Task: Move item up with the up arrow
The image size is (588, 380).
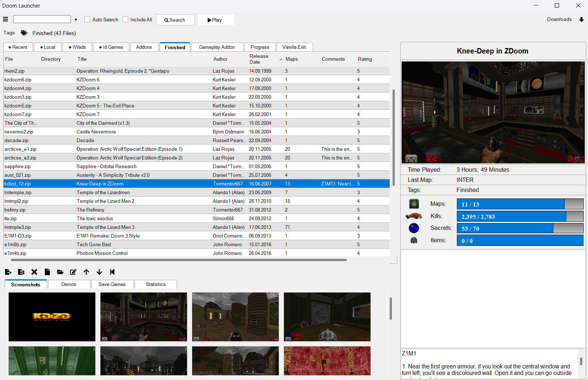Action: tap(86, 272)
